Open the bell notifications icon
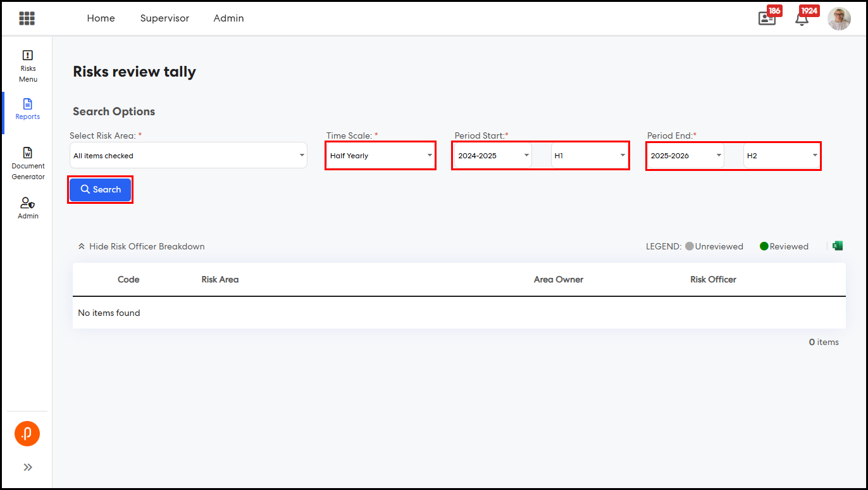This screenshot has height=490, width=868. [x=802, y=18]
